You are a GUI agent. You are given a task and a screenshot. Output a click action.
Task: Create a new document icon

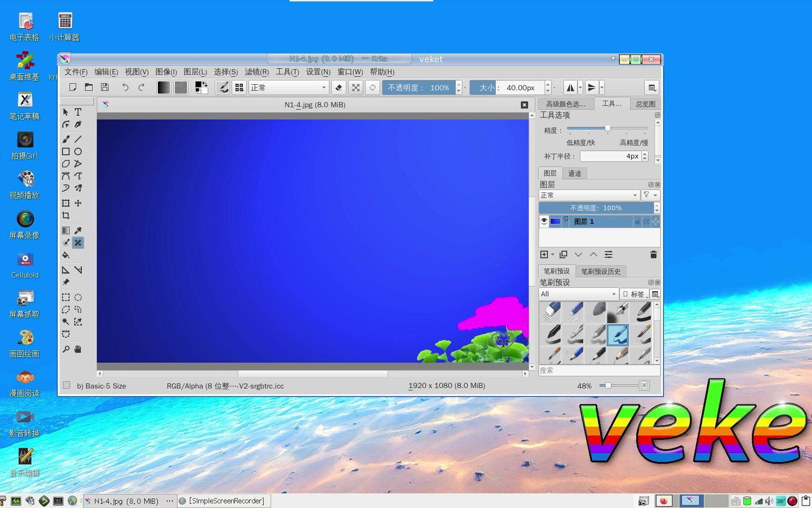[x=73, y=87]
